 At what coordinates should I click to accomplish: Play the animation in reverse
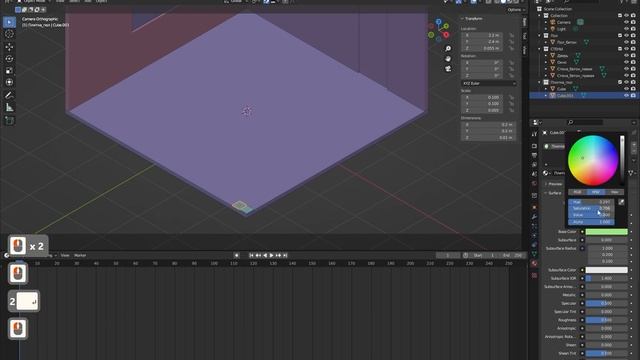click(x=265, y=255)
